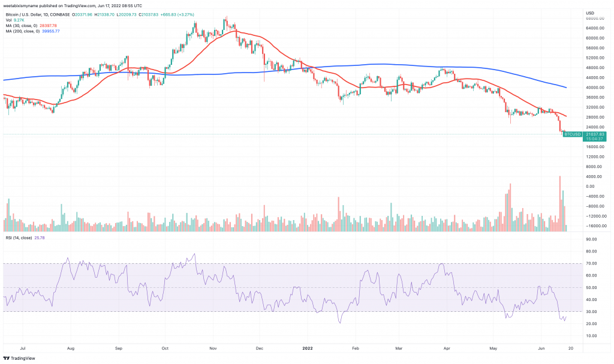Click the 16000.00 price axis label
This screenshot has height=364, width=614.
pos(595,147)
